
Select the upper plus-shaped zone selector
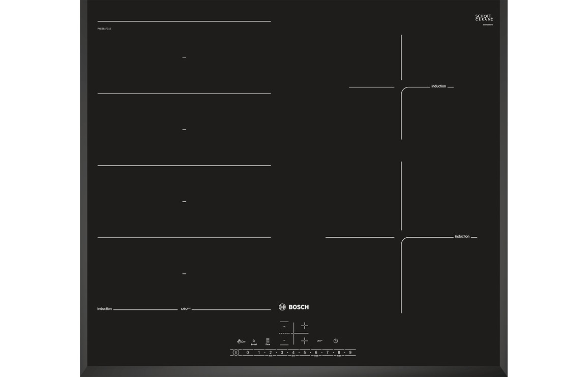coord(304,326)
